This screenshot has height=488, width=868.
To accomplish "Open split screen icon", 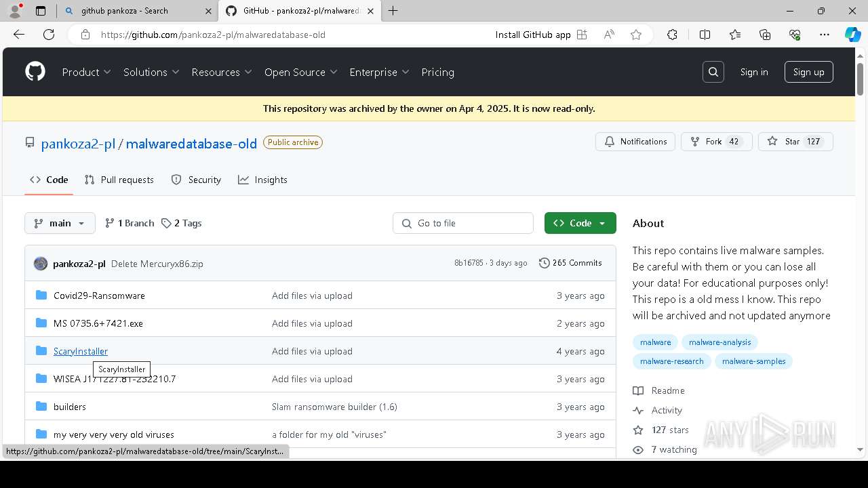I will point(705,35).
